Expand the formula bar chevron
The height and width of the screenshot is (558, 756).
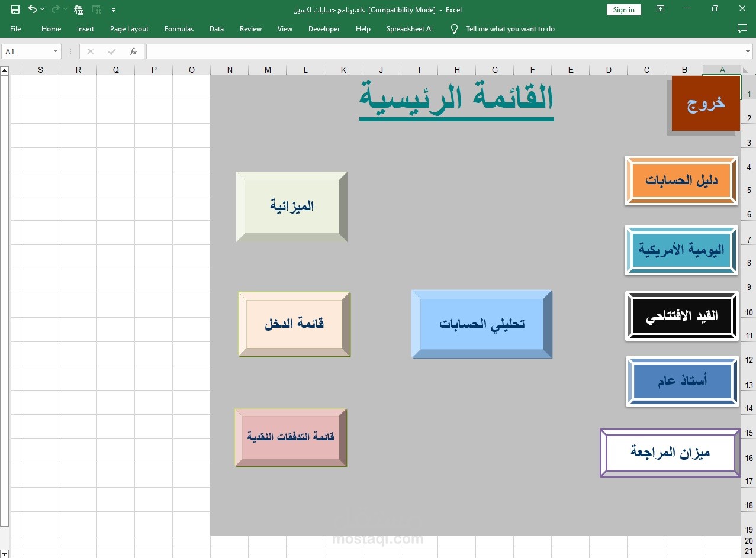coord(749,51)
